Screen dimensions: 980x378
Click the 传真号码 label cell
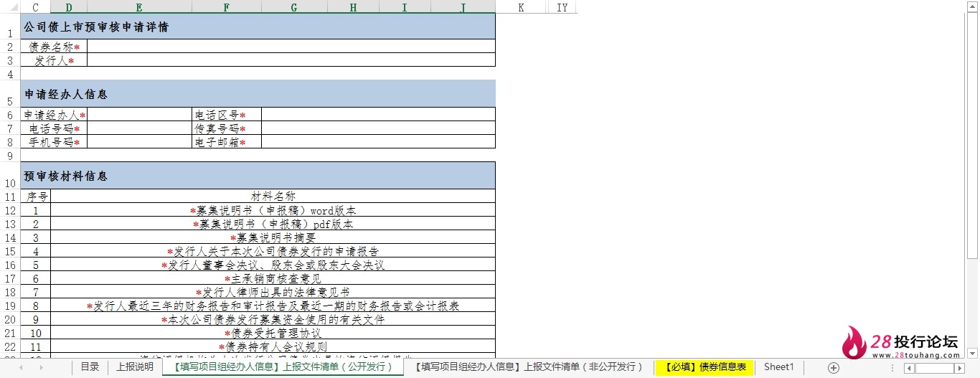(227, 128)
